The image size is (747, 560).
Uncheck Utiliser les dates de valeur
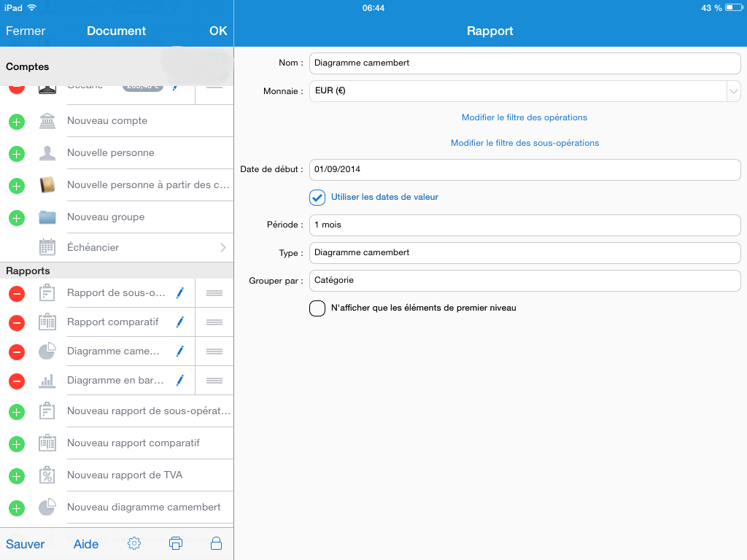point(317,198)
